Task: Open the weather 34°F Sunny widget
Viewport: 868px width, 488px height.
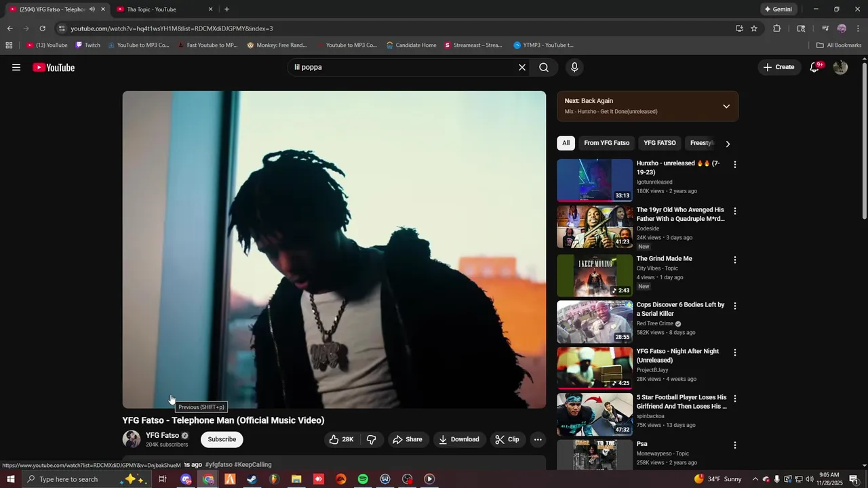Action: (718, 479)
